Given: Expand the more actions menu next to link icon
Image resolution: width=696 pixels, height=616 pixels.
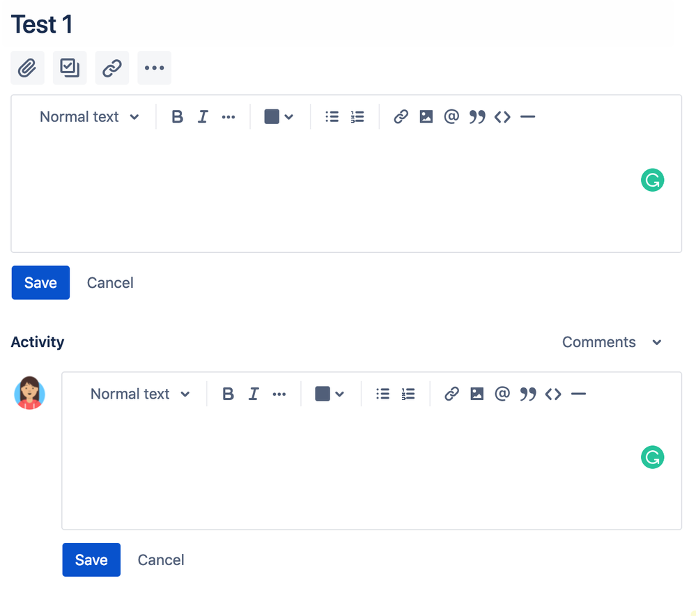Looking at the screenshot, I should point(154,68).
